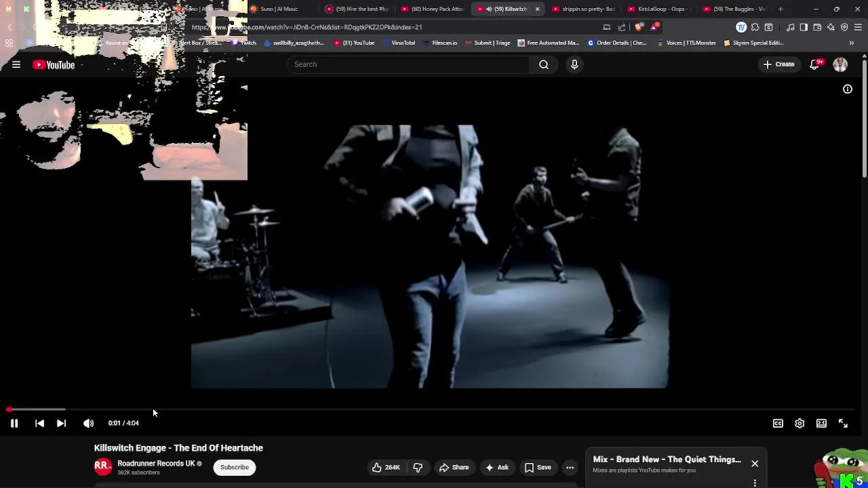Toggle closed captions on the player
This screenshot has width=868, height=488.
(x=778, y=423)
